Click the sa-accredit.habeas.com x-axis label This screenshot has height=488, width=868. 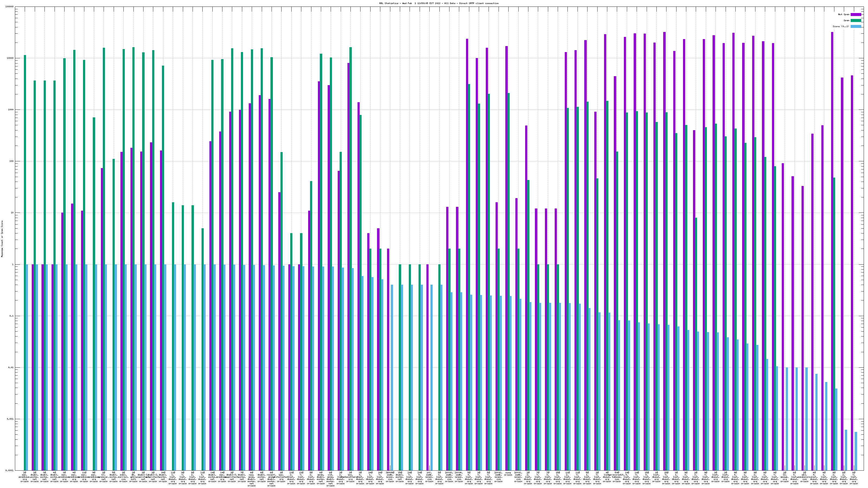(x=617, y=477)
